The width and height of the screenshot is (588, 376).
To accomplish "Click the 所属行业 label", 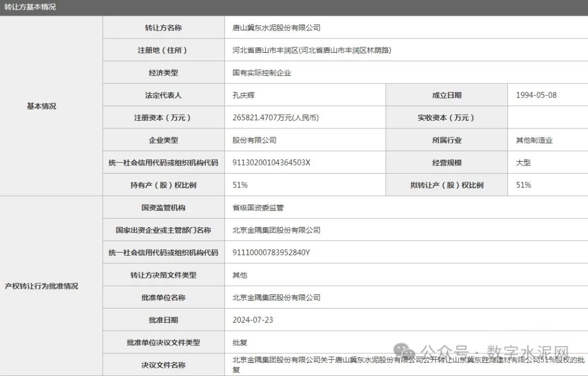I will [x=446, y=140].
